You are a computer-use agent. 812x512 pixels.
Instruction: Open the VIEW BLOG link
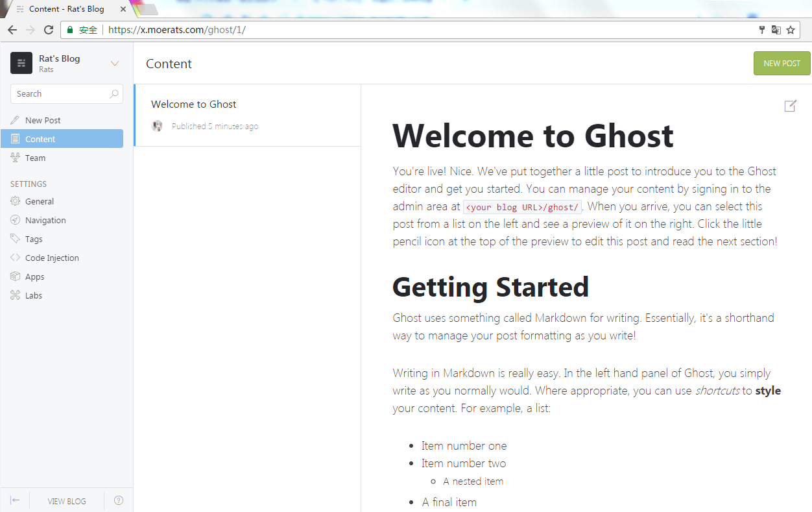tap(67, 501)
